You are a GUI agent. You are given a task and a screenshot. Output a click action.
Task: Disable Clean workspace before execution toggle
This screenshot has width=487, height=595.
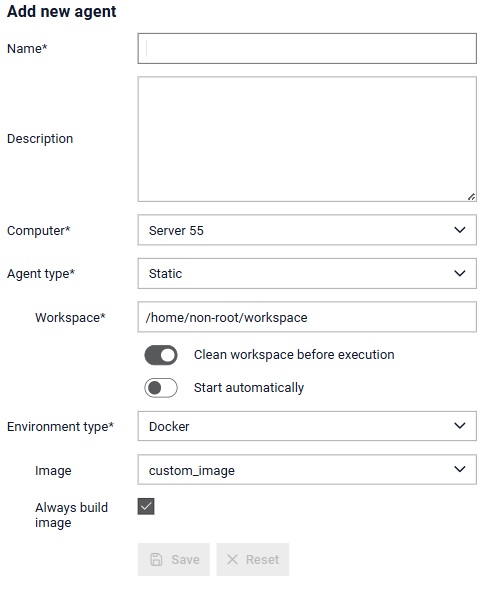click(161, 355)
